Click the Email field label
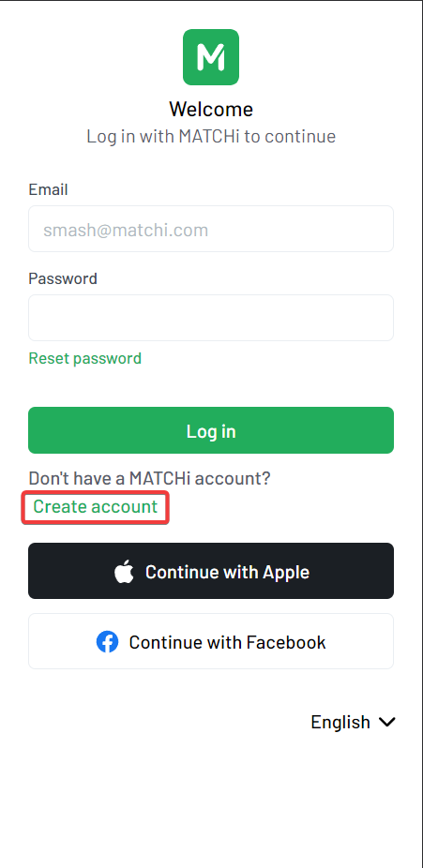 (x=48, y=190)
